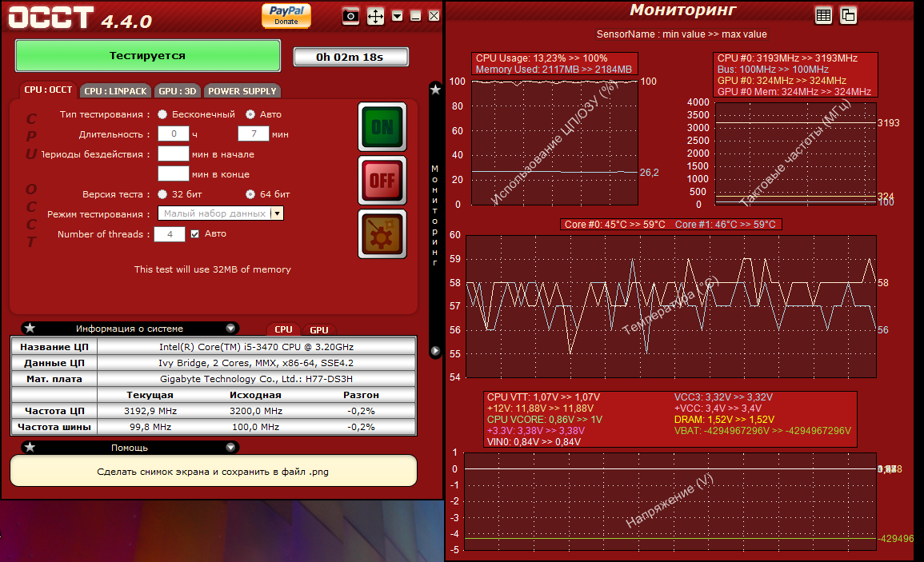Select the 64 бит version radio
This screenshot has height=562, width=924.
point(250,193)
